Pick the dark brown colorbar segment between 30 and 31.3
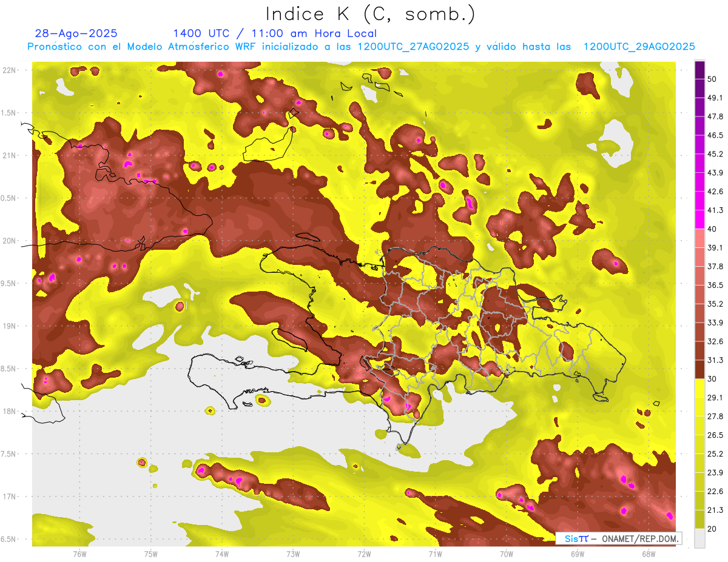Screen dimensions: 728x562 (699, 369)
